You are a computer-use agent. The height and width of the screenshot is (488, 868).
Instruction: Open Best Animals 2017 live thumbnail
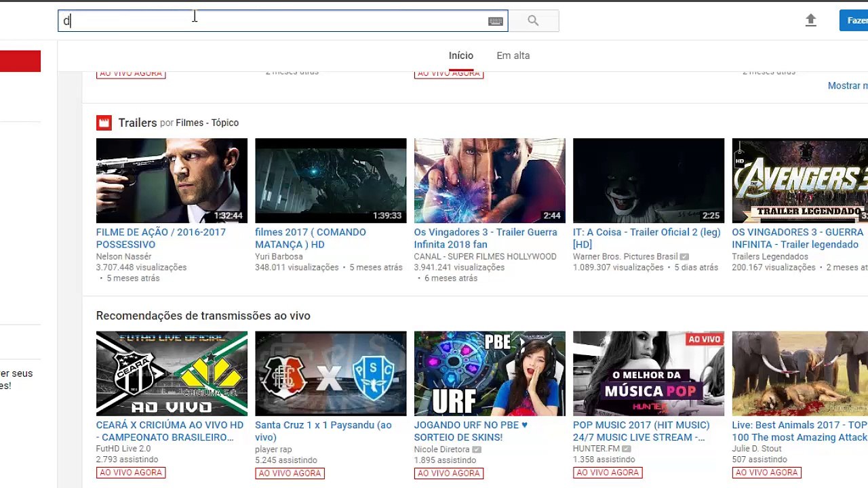point(800,373)
